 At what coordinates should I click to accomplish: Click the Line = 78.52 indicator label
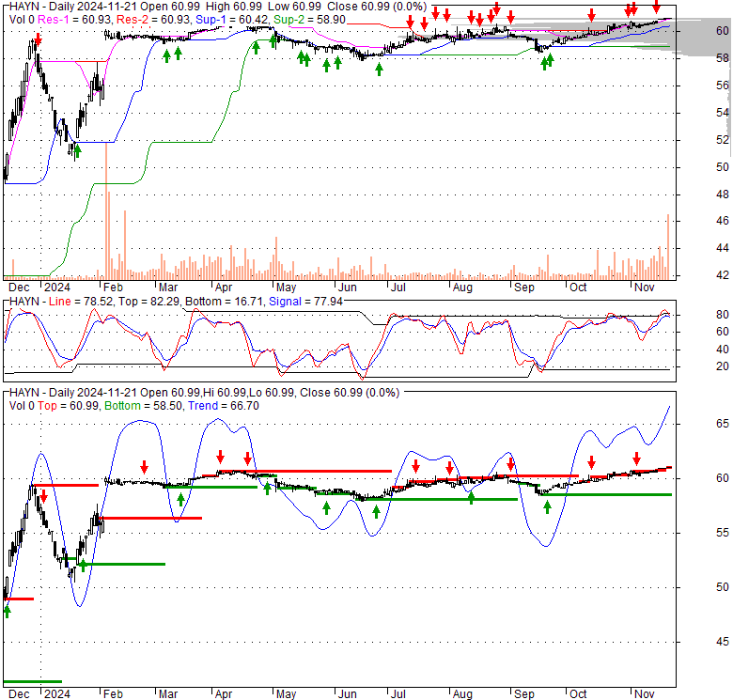pyautogui.click(x=81, y=302)
